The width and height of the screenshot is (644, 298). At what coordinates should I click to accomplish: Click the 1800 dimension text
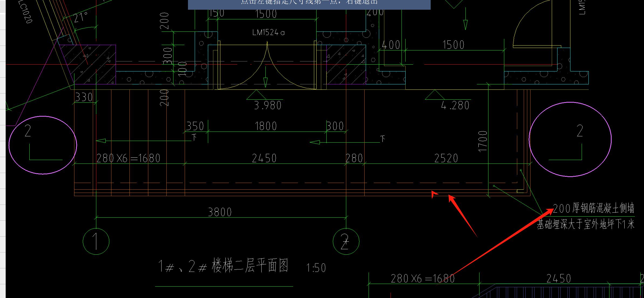point(266,126)
